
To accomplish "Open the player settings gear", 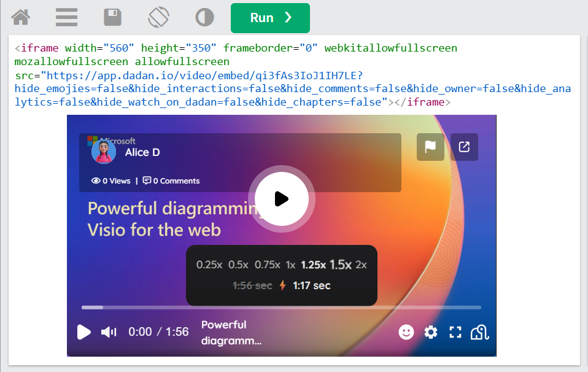I will [x=430, y=332].
